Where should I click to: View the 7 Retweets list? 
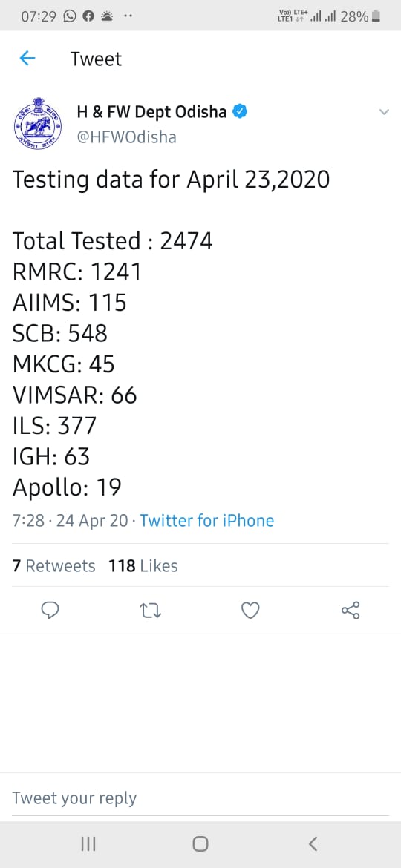tap(53, 566)
